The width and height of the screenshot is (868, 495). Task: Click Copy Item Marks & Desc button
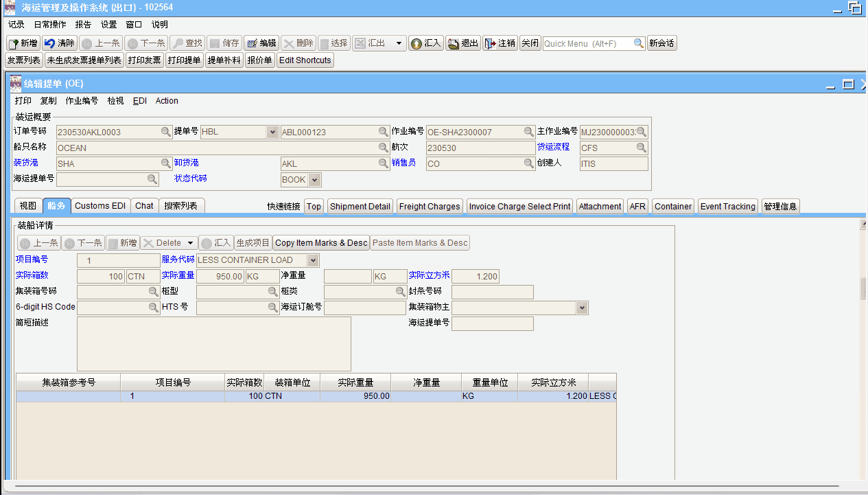321,243
